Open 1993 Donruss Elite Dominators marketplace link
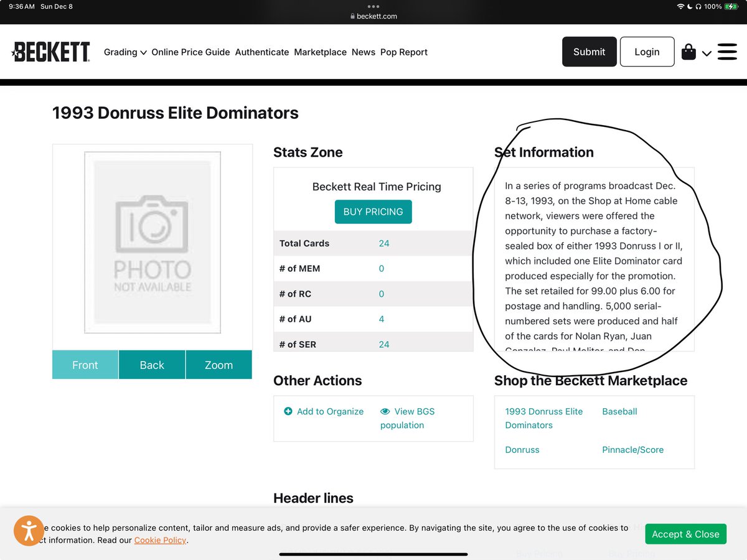This screenshot has width=747, height=560. coord(544,418)
